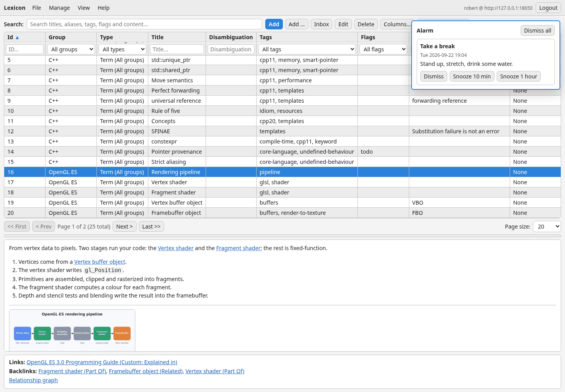Viewport: 565px width, 392px height.
Task: Click the Edit button
Action: point(343,24)
